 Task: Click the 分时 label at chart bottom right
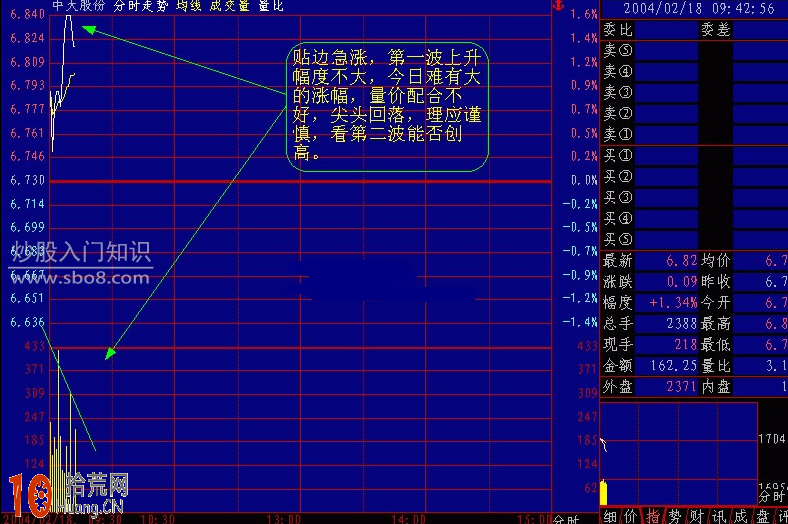(566, 519)
